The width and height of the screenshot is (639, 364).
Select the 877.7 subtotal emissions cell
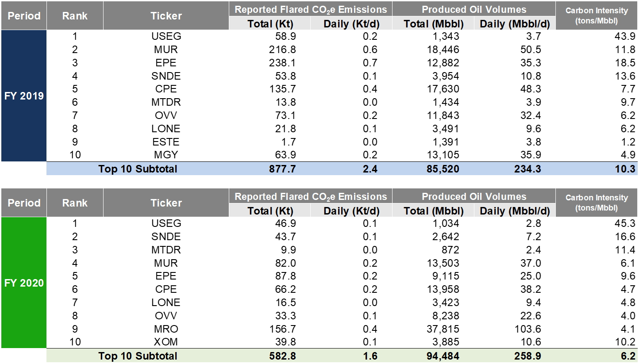(280, 169)
